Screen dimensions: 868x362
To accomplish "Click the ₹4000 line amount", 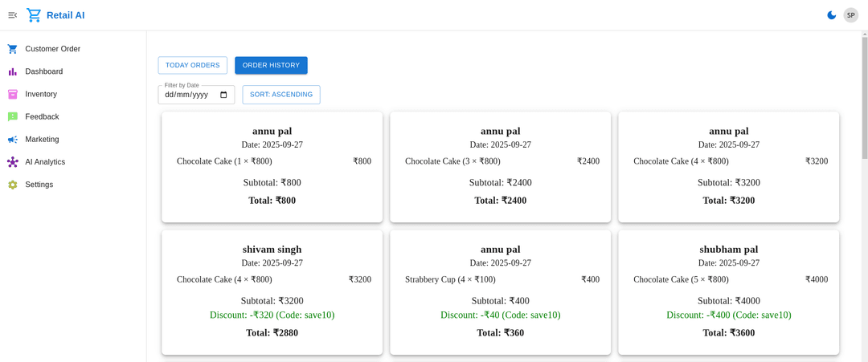I will pos(817,279).
